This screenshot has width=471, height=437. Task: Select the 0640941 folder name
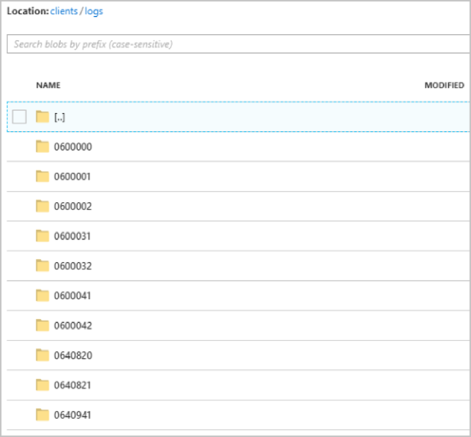point(72,415)
